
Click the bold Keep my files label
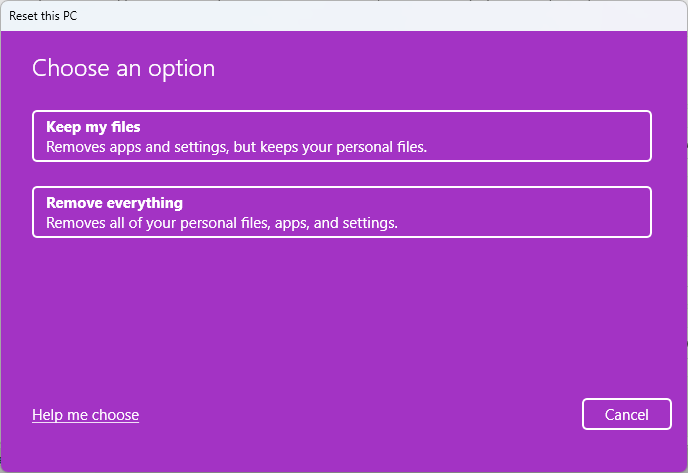93,127
